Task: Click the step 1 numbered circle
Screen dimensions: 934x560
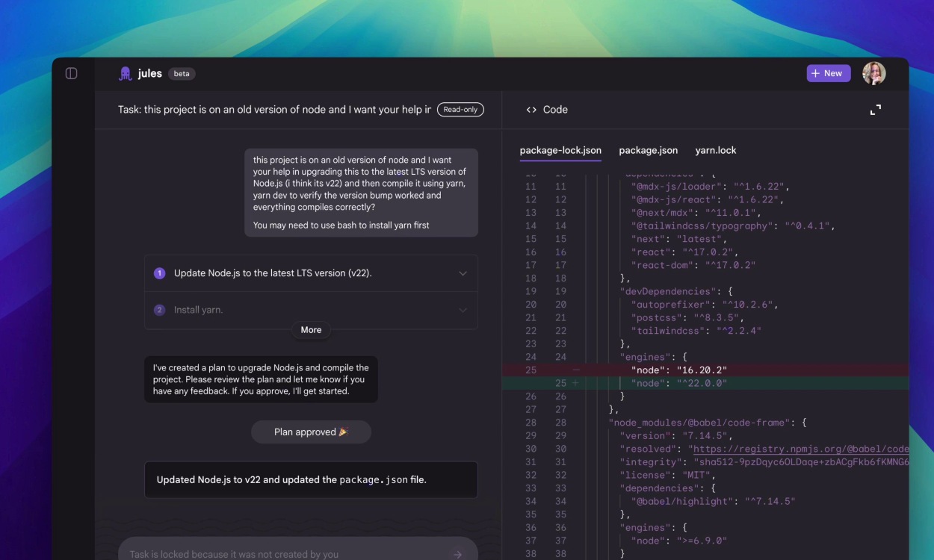Action: pos(159,273)
